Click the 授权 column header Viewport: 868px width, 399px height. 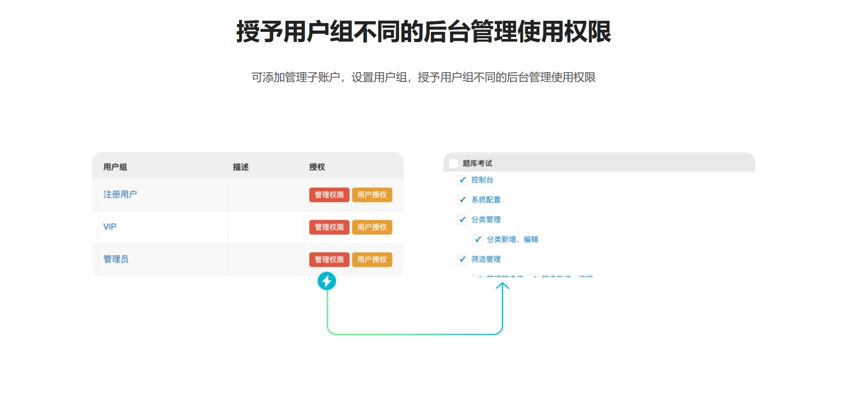point(317,167)
